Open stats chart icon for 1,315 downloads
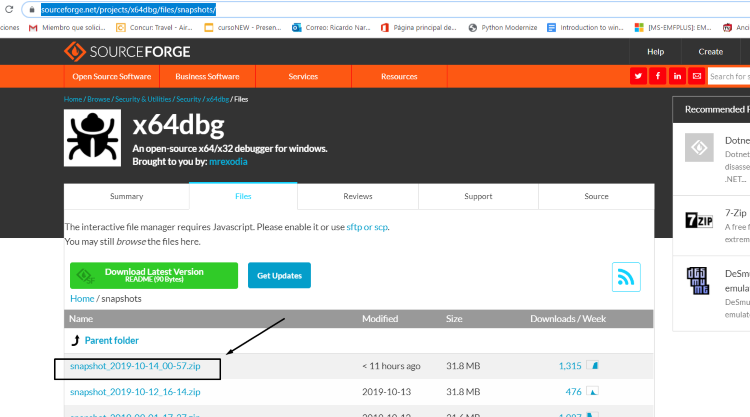Screen dimensions: 750x417 pyautogui.click(x=593, y=366)
